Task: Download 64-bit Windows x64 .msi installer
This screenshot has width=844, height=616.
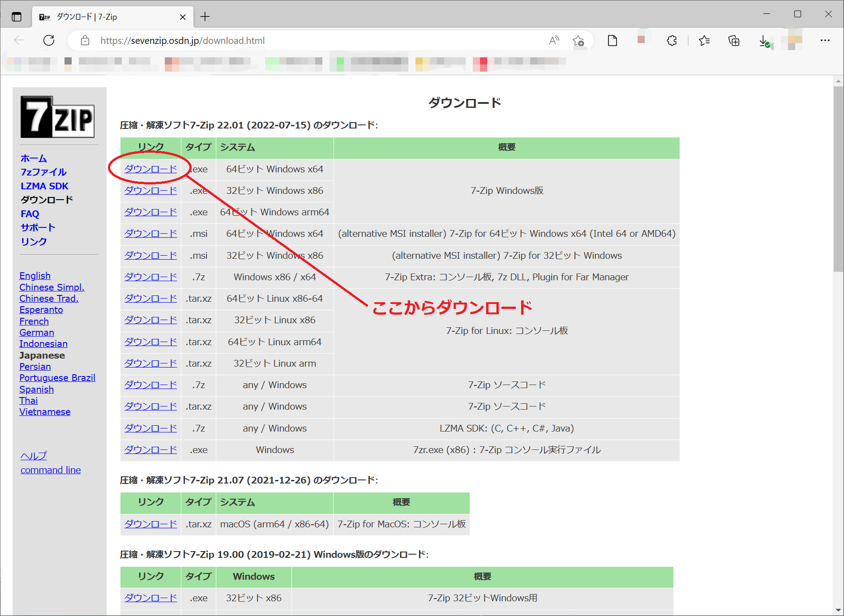Action: click(x=150, y=233)
